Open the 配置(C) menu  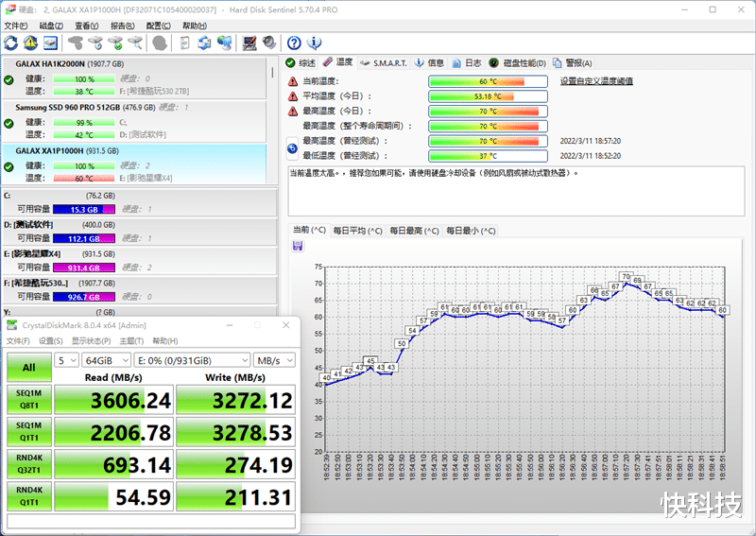tap(158, 26)
